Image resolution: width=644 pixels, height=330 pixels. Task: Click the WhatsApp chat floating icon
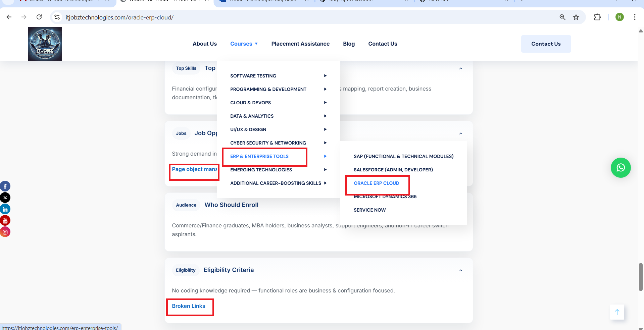[x=621, y=168]
